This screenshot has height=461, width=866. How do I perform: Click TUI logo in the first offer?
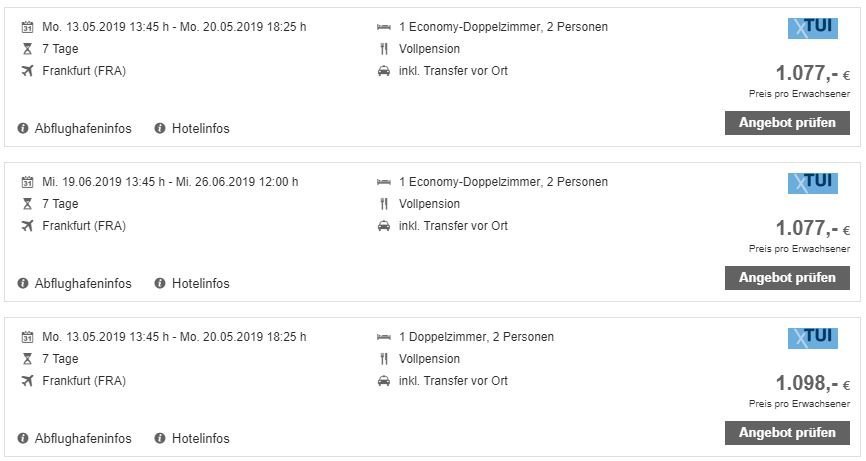click(x=812, y=28)
